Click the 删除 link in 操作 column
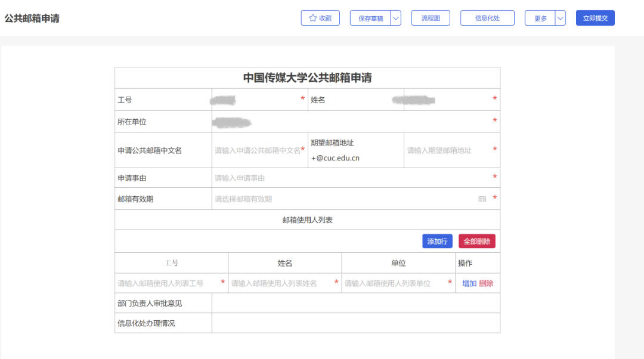 pos(486,283)
